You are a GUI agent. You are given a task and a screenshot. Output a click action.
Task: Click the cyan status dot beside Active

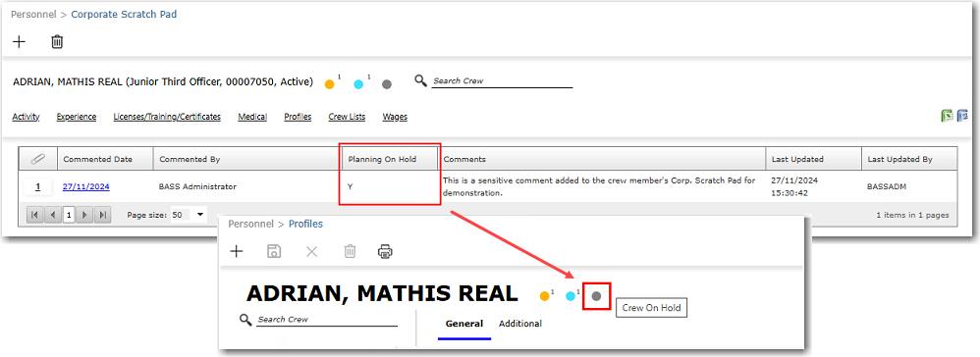pos(358,84)
